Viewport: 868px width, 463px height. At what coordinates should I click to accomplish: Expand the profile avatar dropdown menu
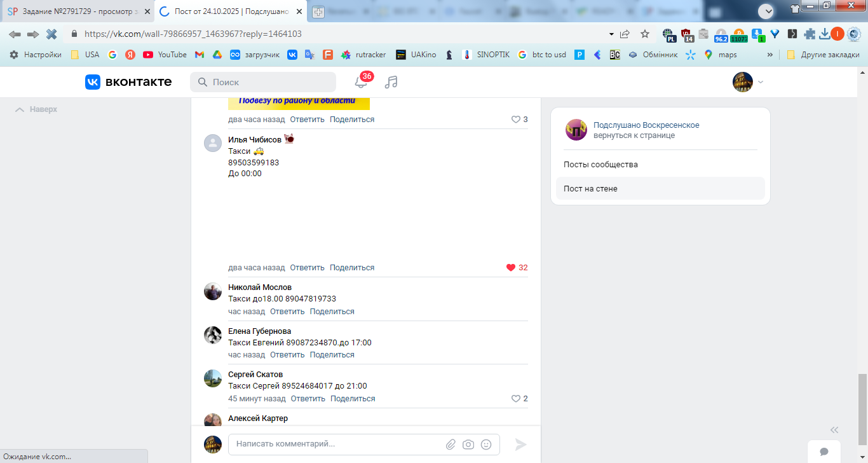[x=749, y=82]
